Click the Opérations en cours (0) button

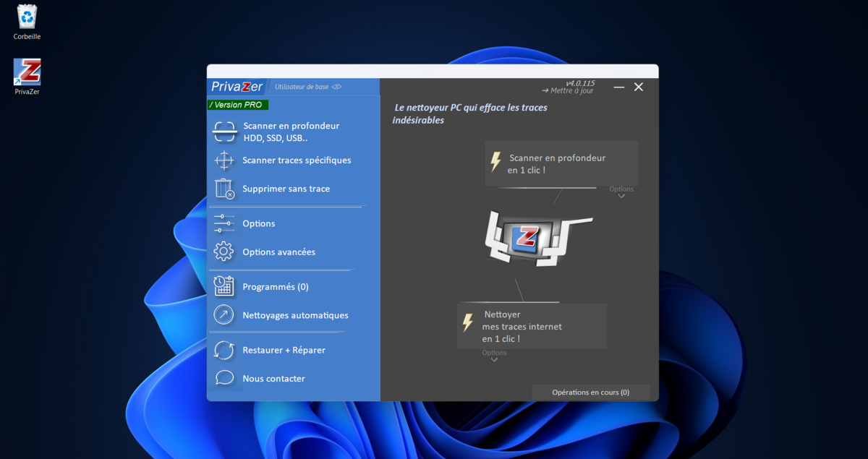pos(590,392)
